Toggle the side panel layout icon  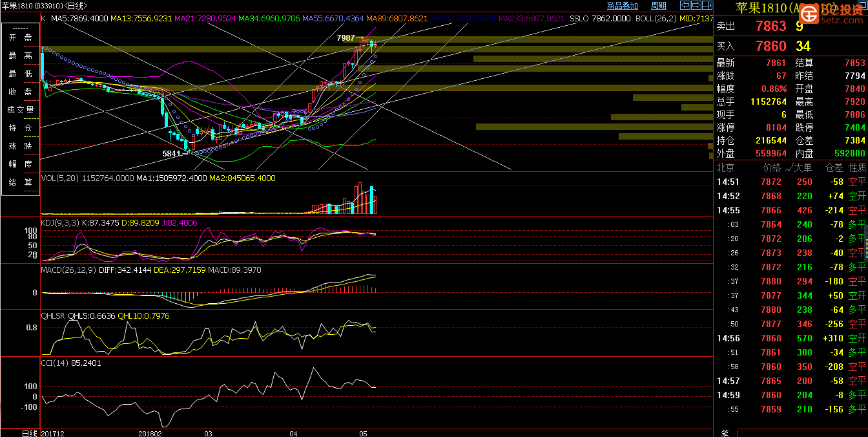(x=707, y=6)
